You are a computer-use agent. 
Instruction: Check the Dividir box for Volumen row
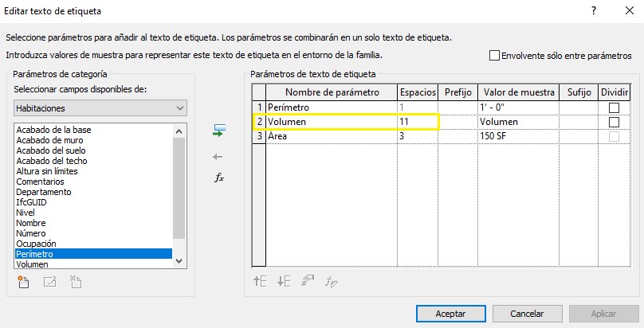click(x=614, y=122)
